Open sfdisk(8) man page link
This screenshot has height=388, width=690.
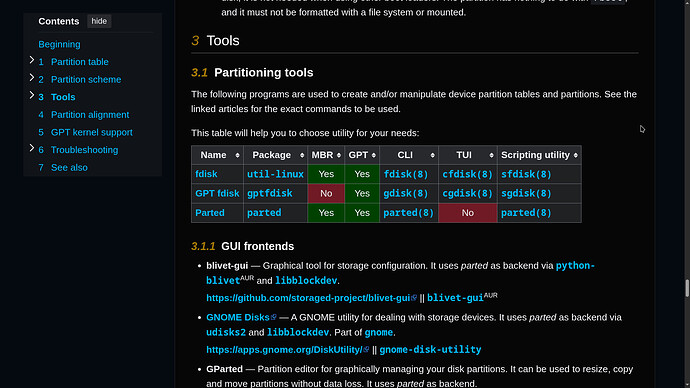click(526, 174)
